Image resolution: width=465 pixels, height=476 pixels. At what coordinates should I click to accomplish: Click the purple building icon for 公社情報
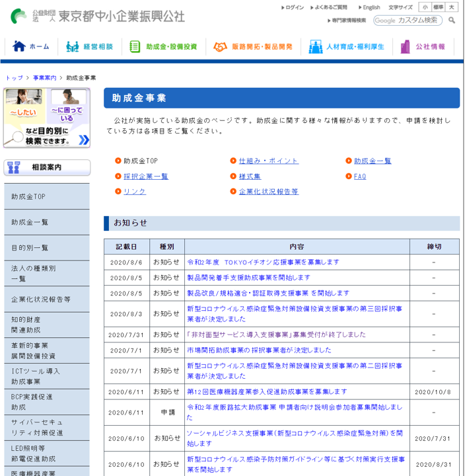(406, 46)
